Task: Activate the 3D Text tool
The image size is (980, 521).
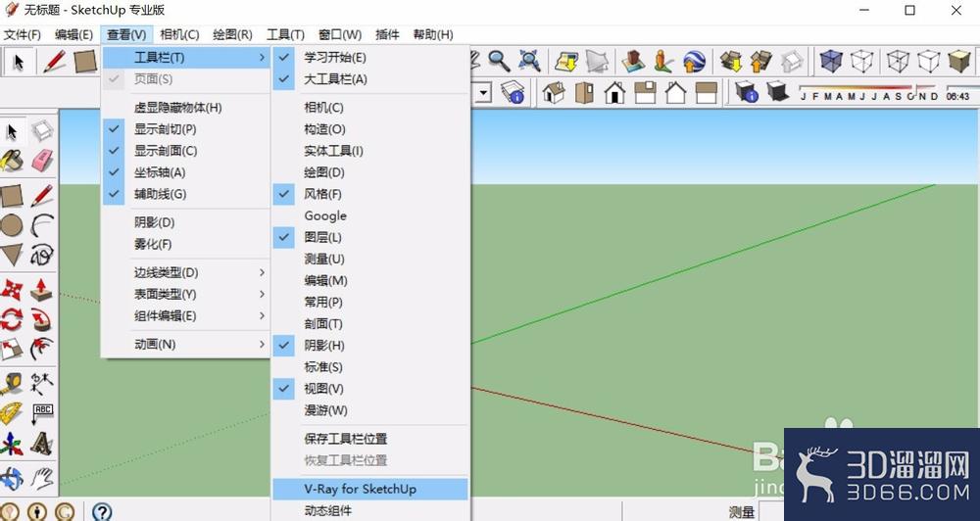Action: tap(41, 444)
